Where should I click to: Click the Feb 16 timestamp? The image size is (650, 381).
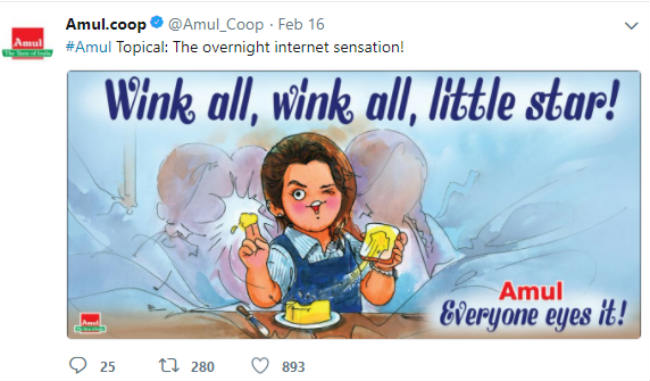[x=301, y=24]
